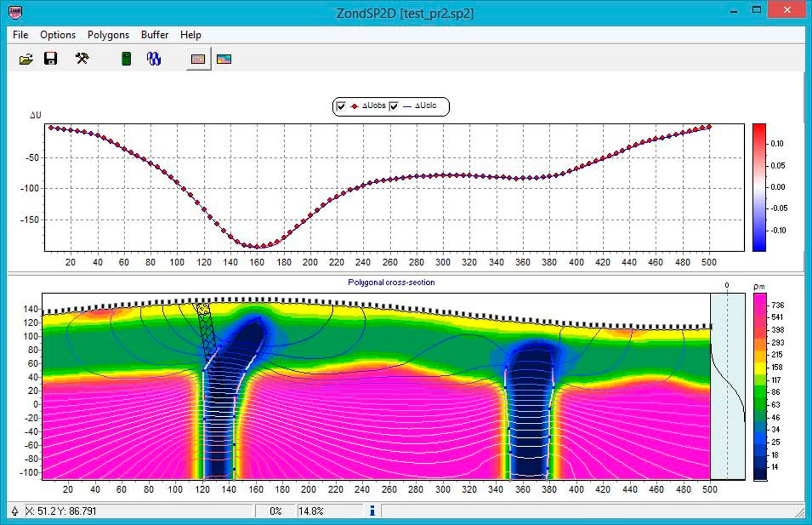Toggle the ΔUclc calculated curve checkbox
This screenshot has height=525, width=812.
(394, 106)
